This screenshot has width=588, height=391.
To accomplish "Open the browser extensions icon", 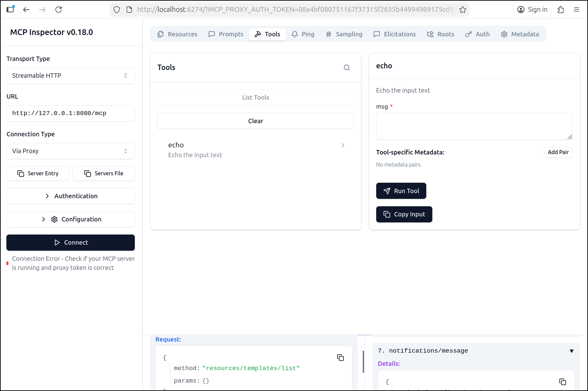I will [x=560, y=9].
